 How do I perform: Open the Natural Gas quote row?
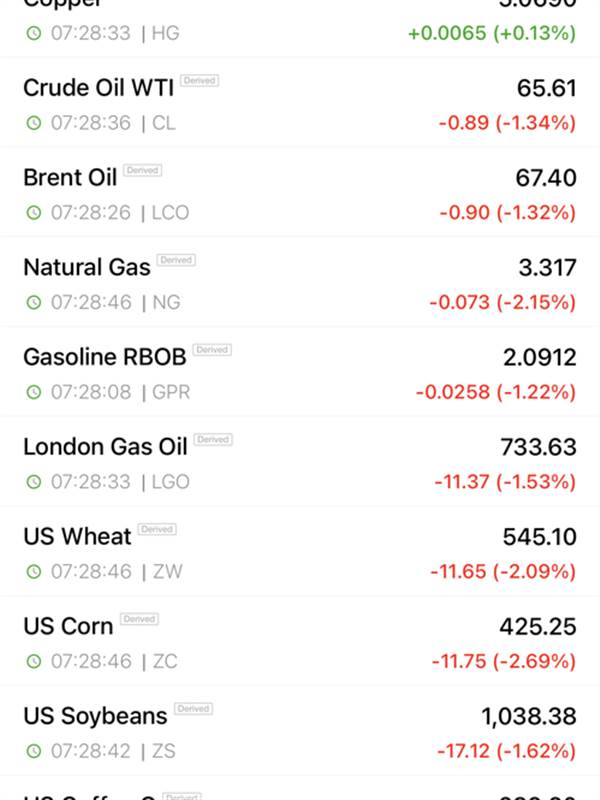point(300,283)
